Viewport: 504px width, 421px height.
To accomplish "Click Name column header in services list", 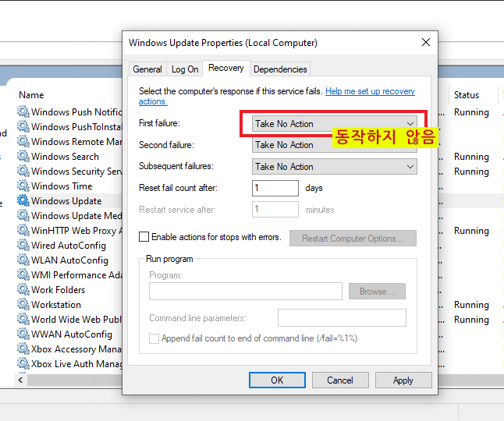I will coord(31,95).
